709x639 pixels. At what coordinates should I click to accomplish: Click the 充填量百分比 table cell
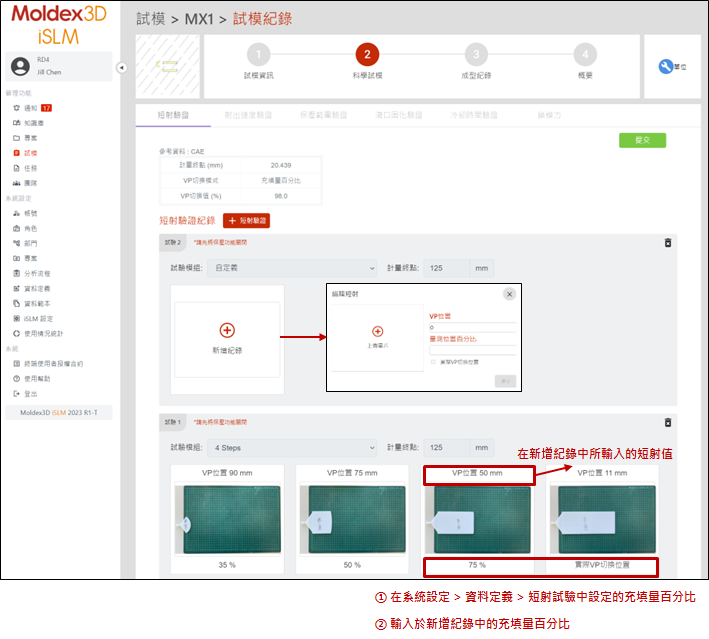click(281, 180)
